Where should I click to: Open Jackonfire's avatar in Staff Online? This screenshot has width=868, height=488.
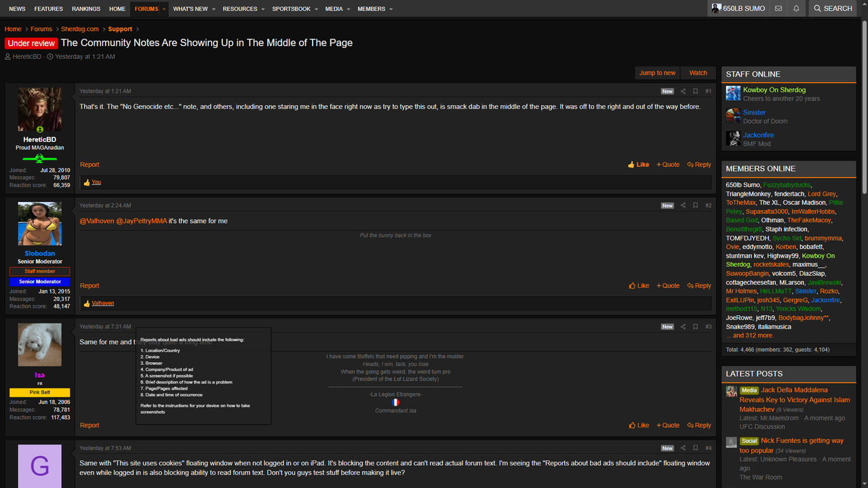pyautogui.click(x=733, y=138)
